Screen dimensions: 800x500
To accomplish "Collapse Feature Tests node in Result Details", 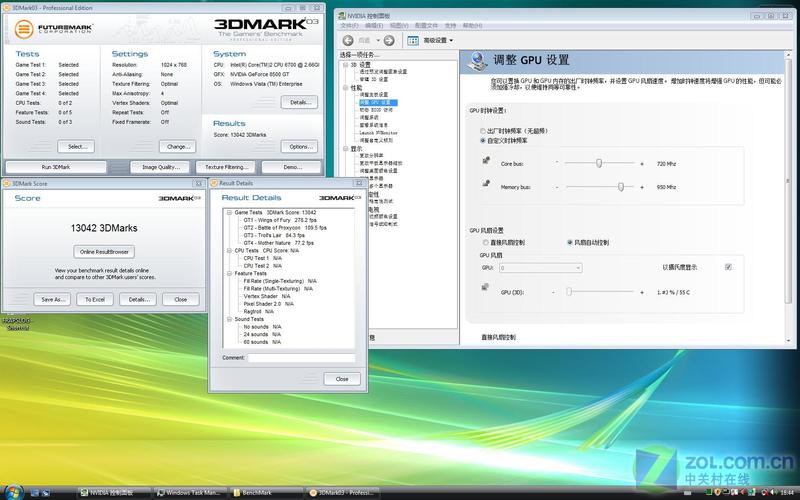I will point(230,273).
